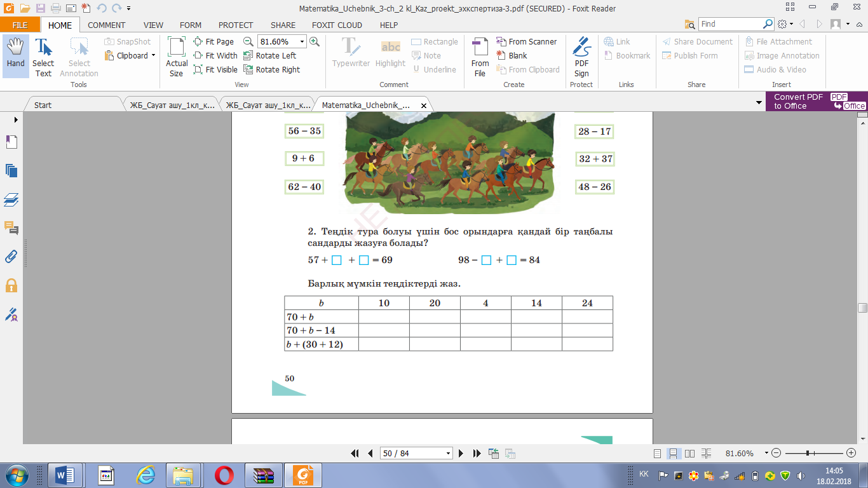Open the Windows Start menu
The image size is (868, 488).
[x=15, y=475]
